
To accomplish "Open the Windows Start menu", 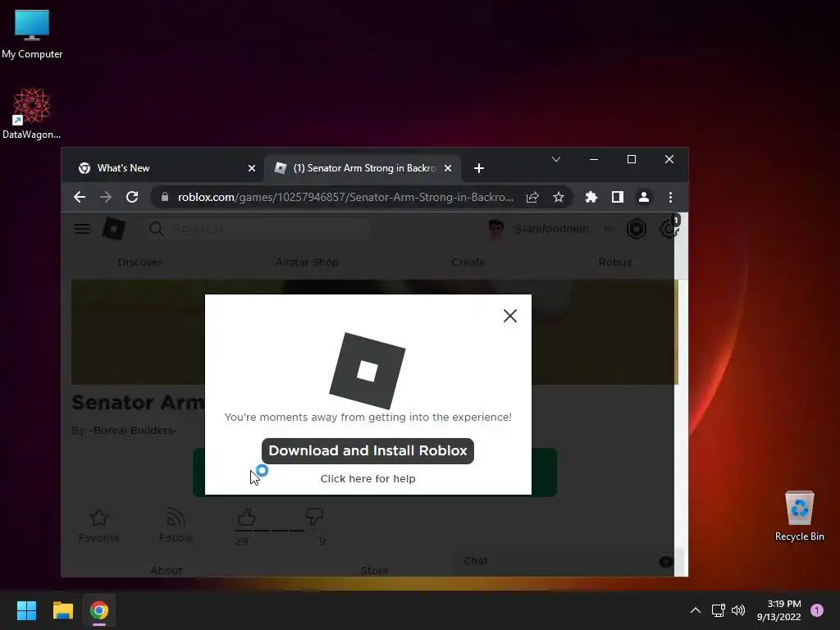I will (26, 610).
